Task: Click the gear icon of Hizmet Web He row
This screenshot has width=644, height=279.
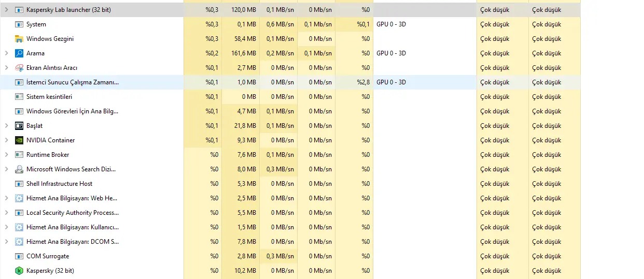Action: click(19, 198)
